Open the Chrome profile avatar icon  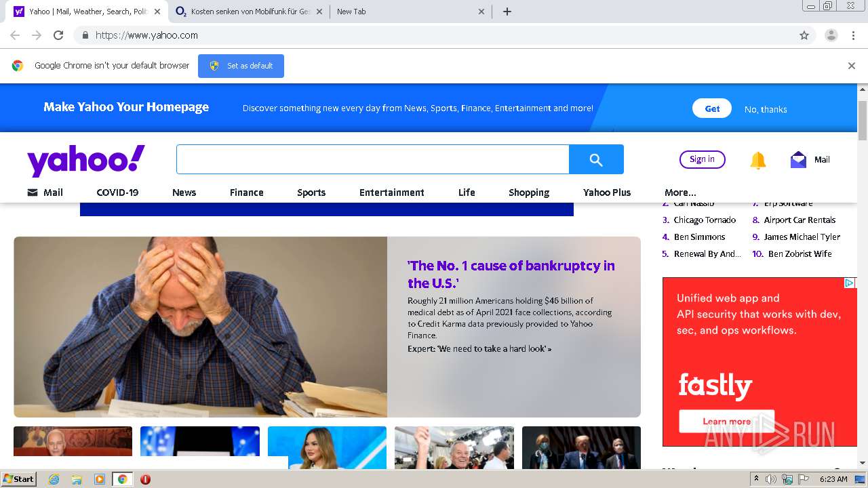pyautogui.click(x=831, y=35)
